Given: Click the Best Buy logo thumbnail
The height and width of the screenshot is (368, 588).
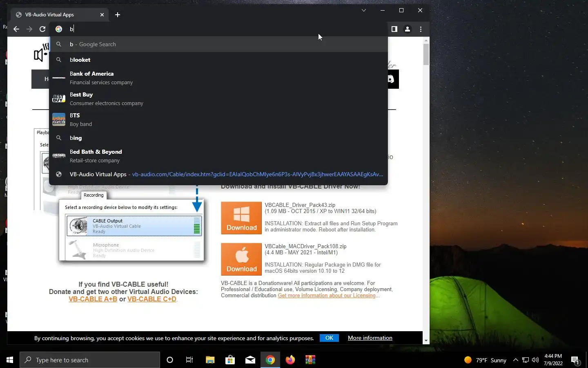Looking at the screenshot, I should (x=59, y=99).
